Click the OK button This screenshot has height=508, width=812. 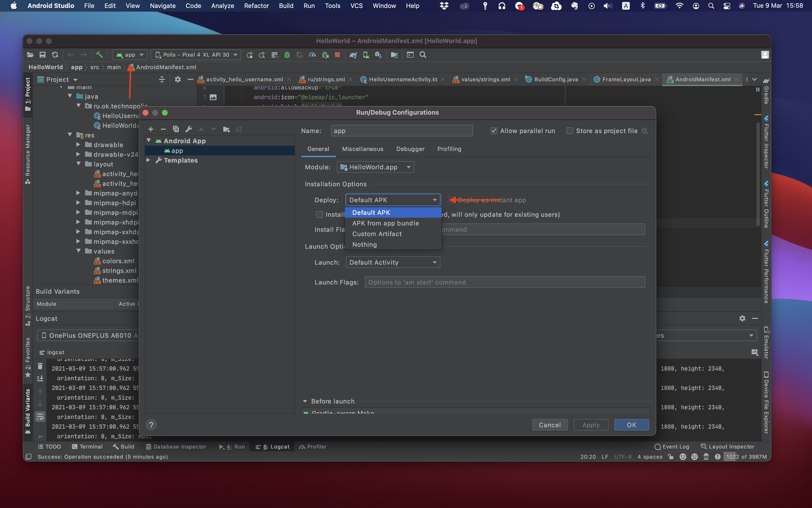[631, 425]
